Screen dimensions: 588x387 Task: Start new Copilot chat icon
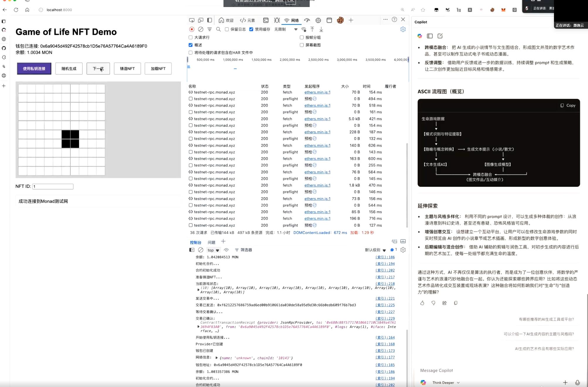pyautogui.click(x=440, y=36)
